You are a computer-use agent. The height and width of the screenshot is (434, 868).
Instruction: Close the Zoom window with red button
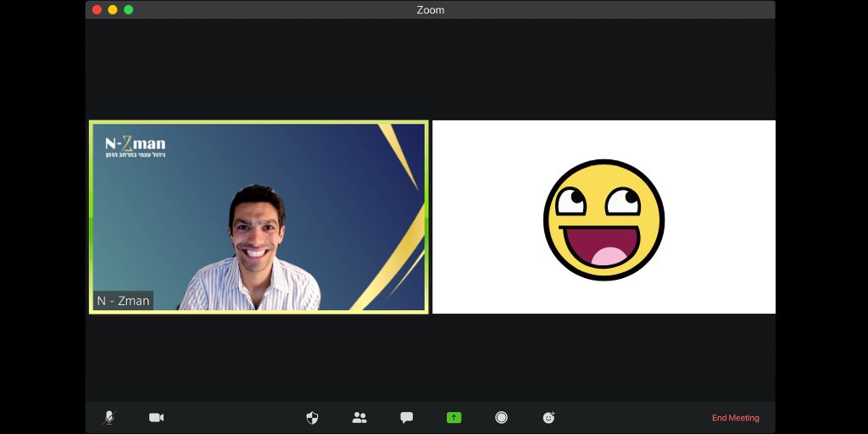click(x=97, y=9)
